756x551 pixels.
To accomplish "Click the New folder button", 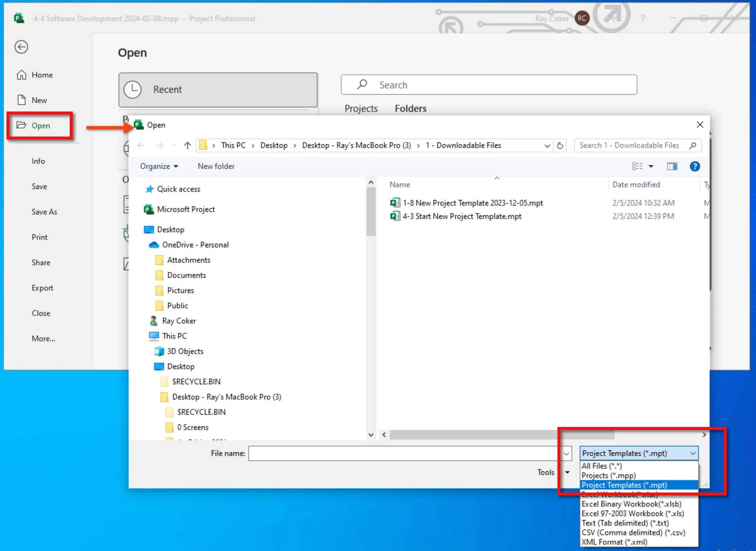I will click(216, 166).
